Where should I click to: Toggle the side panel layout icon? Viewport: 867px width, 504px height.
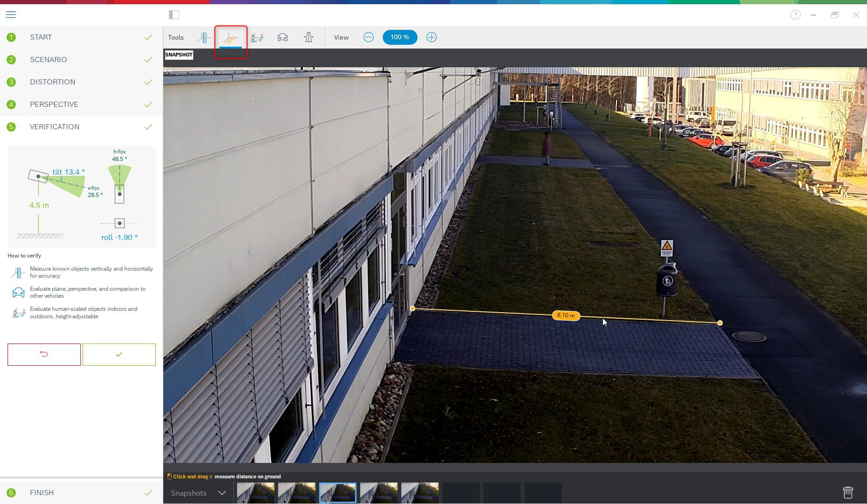pyautogui.click(x=174, y=15)
